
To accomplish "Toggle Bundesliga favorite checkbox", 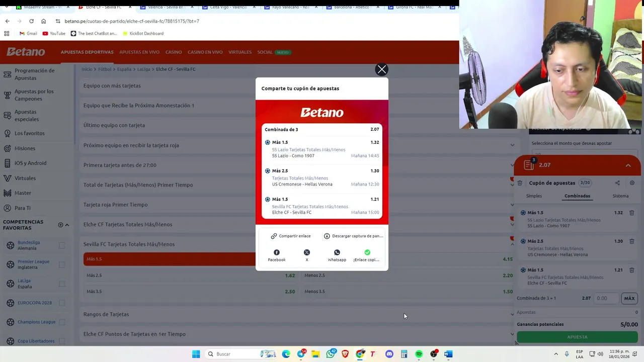I will point(62,245).
